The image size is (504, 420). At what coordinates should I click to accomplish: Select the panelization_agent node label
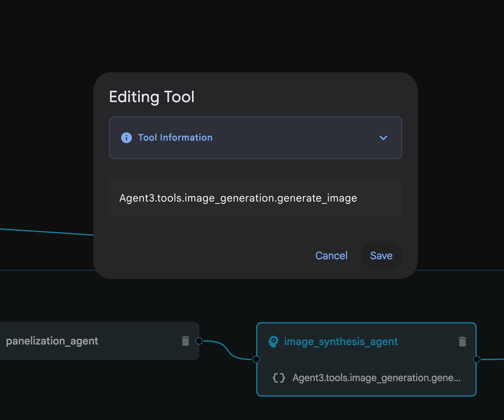pyautogui.click(x=52, y=341)
